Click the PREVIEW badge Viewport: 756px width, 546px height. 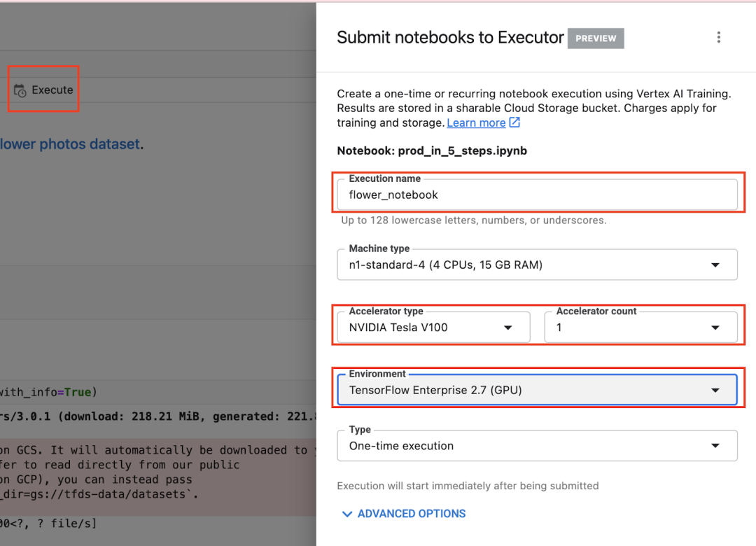pyautogui.click(x=596, y=38)
